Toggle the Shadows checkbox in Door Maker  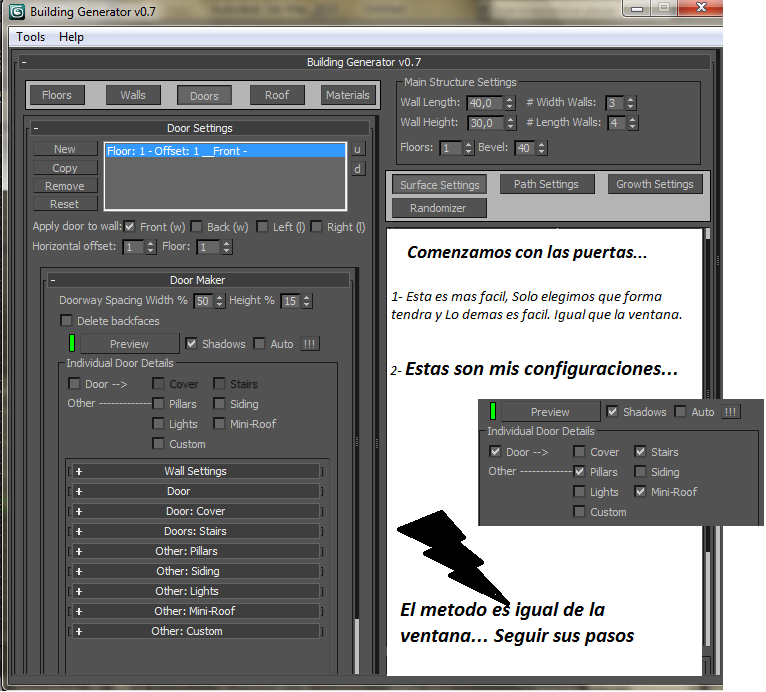[191, 344]
